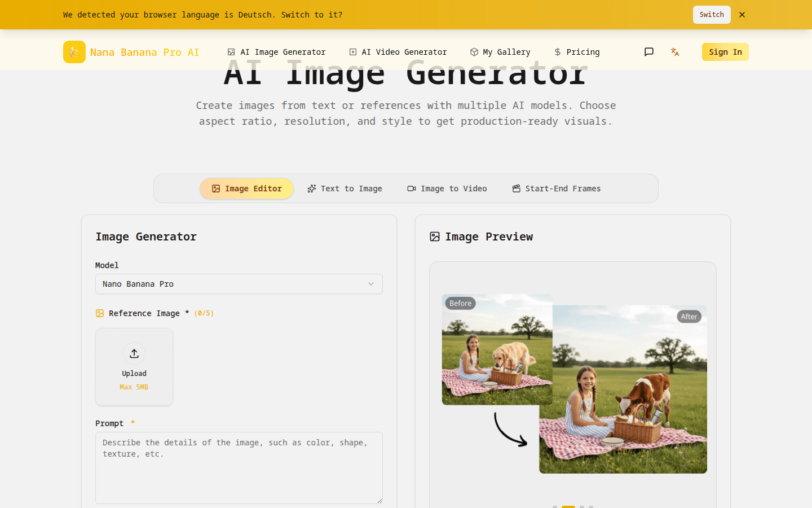Select the highlighted second carousel dot
This screenshot has width=812, height=508.
(x=568, y=507)
